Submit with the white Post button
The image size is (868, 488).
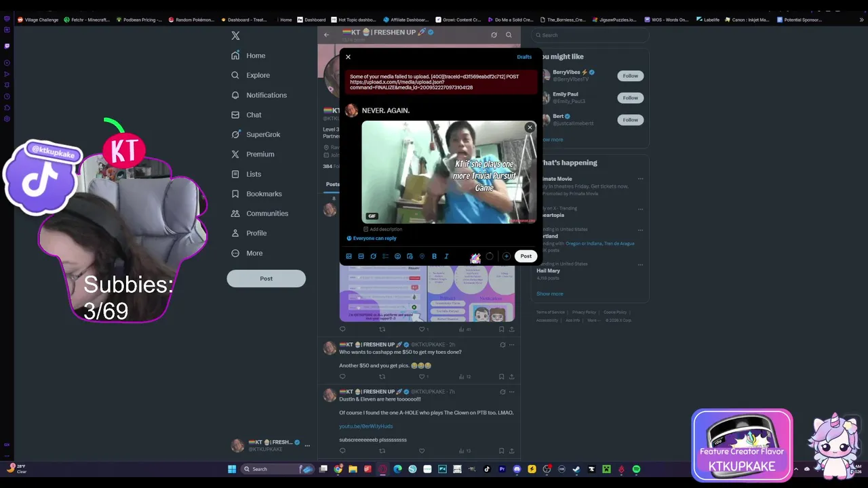click(x=526, y=256)
